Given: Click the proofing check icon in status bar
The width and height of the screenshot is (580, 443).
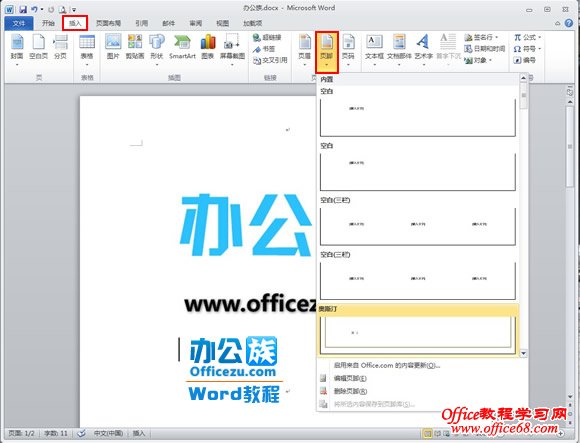Looking at the screenshot, I should click(x=82, y=433).
